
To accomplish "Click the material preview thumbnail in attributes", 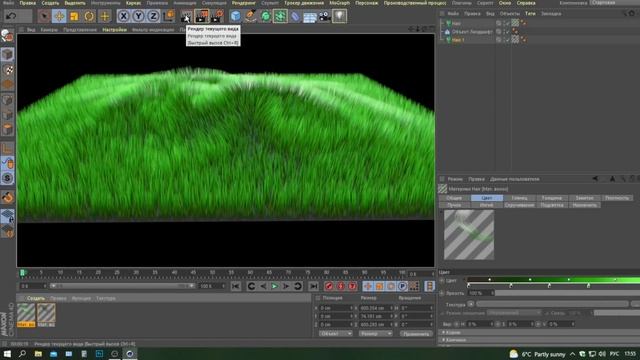I will pyautogui.click(x=469, y=235).
